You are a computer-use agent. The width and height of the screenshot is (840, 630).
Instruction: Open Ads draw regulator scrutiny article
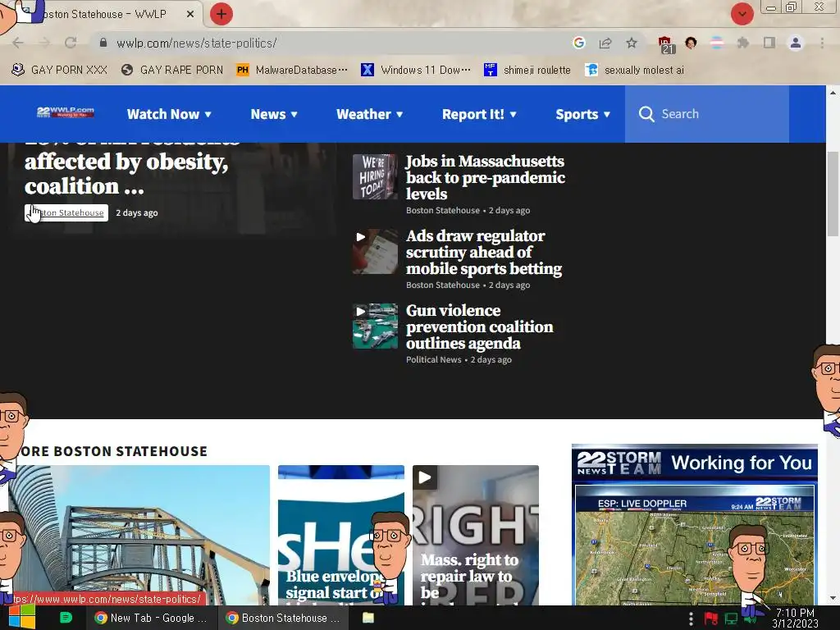click(484, 253)
